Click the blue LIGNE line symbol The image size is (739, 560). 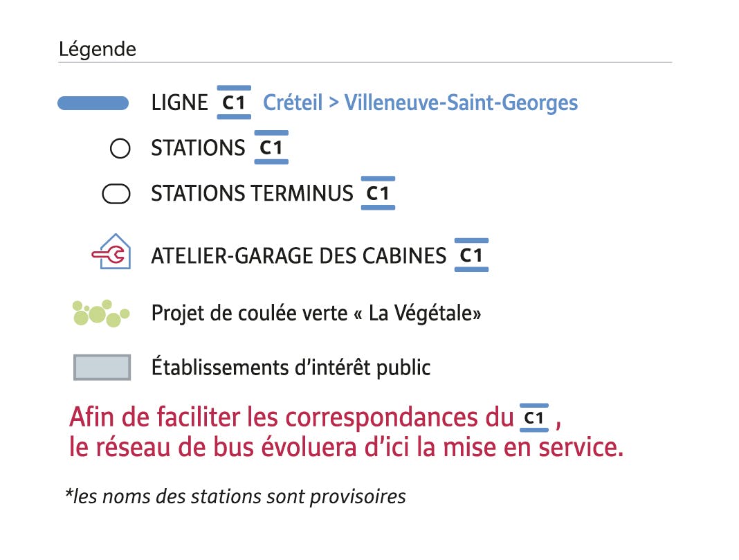pos(93,102)
